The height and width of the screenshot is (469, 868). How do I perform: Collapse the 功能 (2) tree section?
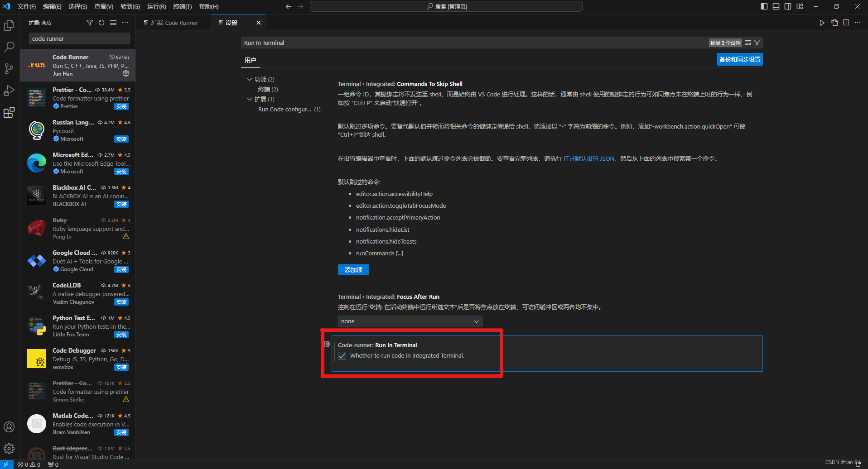(x=250, y=79)
